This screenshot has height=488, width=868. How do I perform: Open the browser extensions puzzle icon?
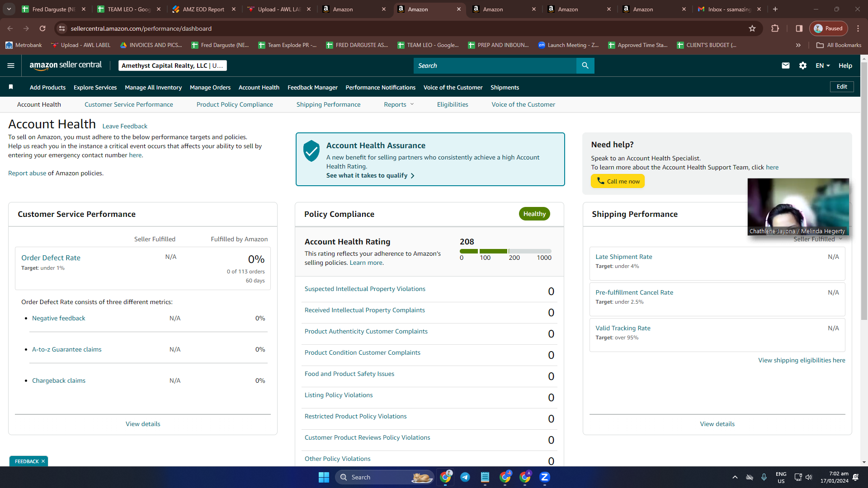[x=775, y=28]
